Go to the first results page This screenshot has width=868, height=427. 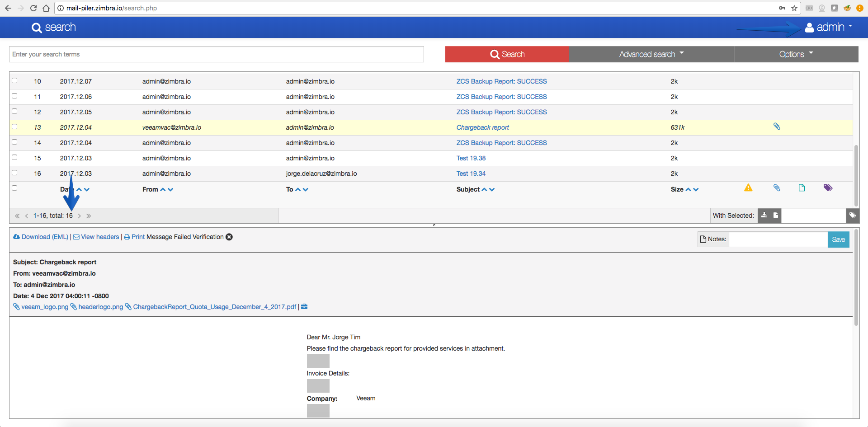pos(17,216)
